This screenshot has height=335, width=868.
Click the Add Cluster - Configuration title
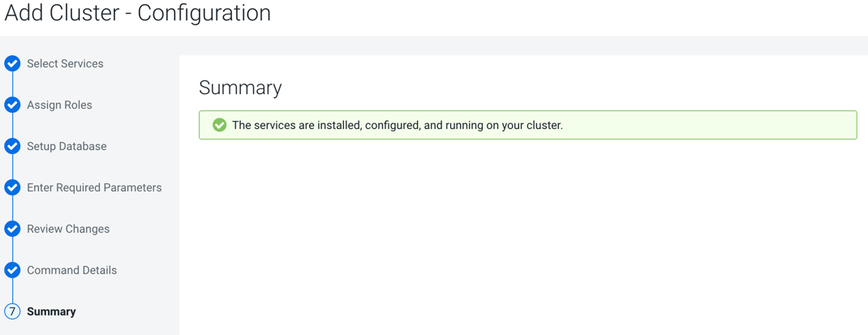(138, 13)
